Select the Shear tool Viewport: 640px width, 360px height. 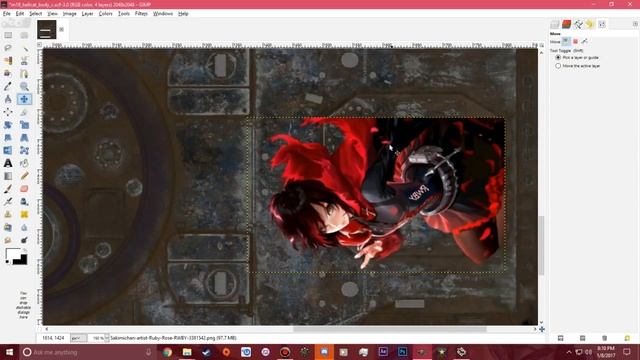pos(8,138)
